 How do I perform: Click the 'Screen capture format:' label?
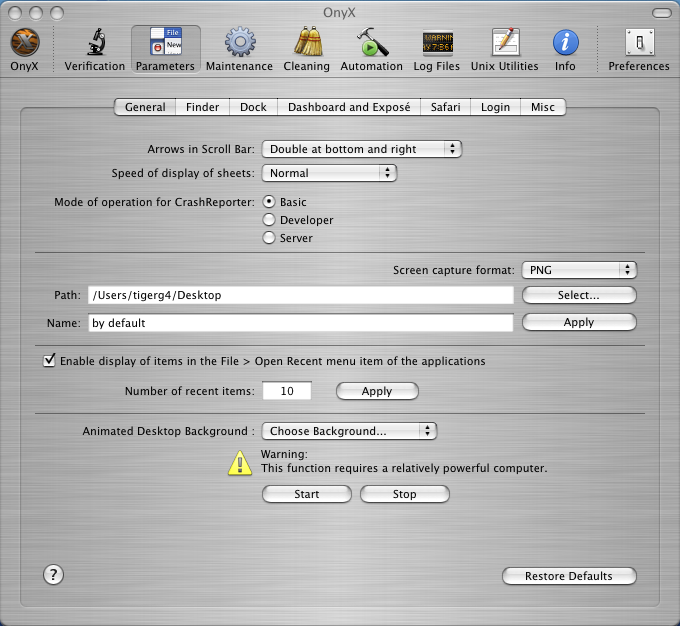454,270
